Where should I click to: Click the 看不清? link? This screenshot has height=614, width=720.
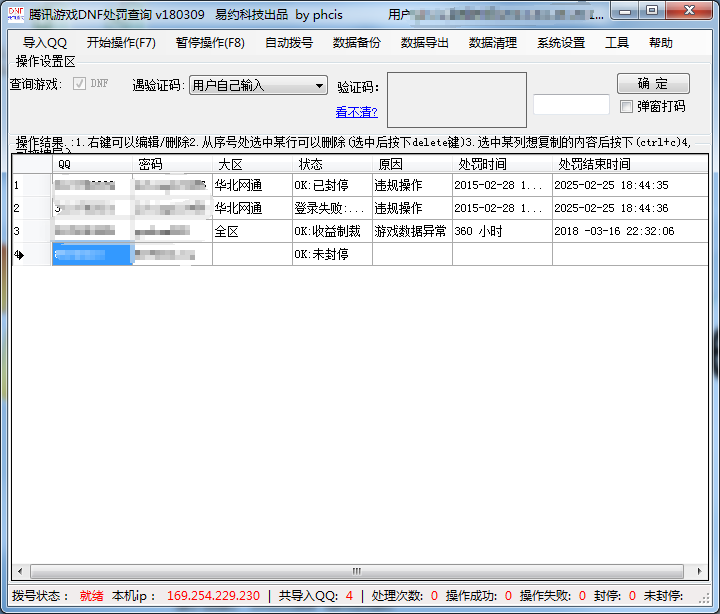coord(356,112)
